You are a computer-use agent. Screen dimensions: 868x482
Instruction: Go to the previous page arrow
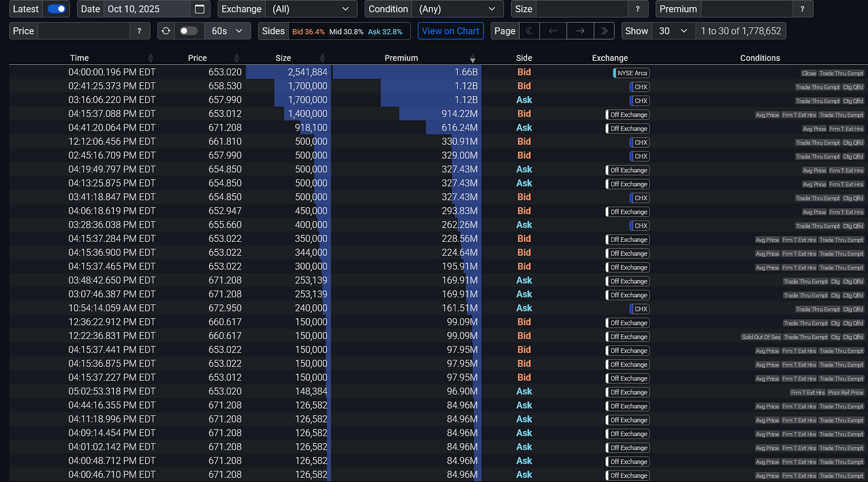click(x=553, y=31)
